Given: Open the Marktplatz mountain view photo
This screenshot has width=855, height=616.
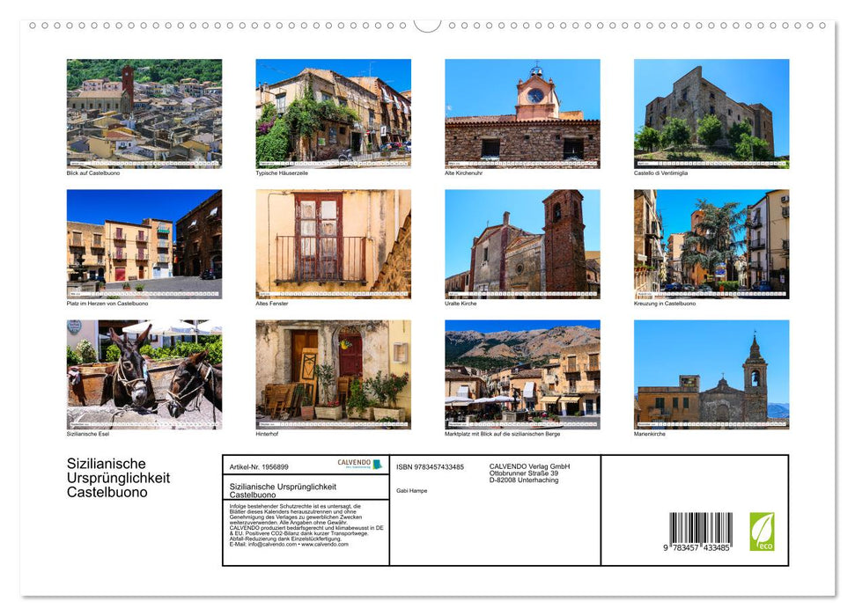Looking at the screenshot, I should click(523, 374).
